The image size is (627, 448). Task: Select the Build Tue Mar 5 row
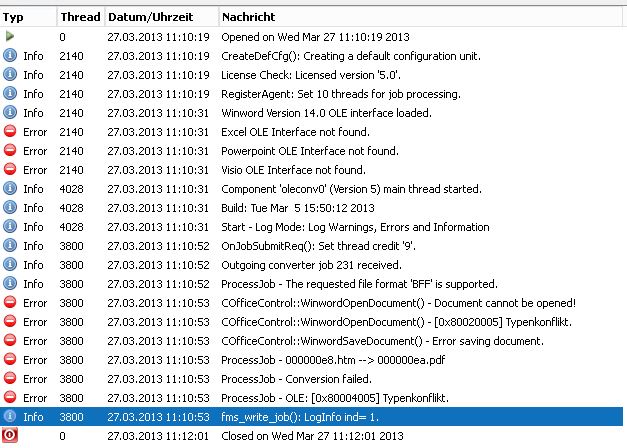312,208
